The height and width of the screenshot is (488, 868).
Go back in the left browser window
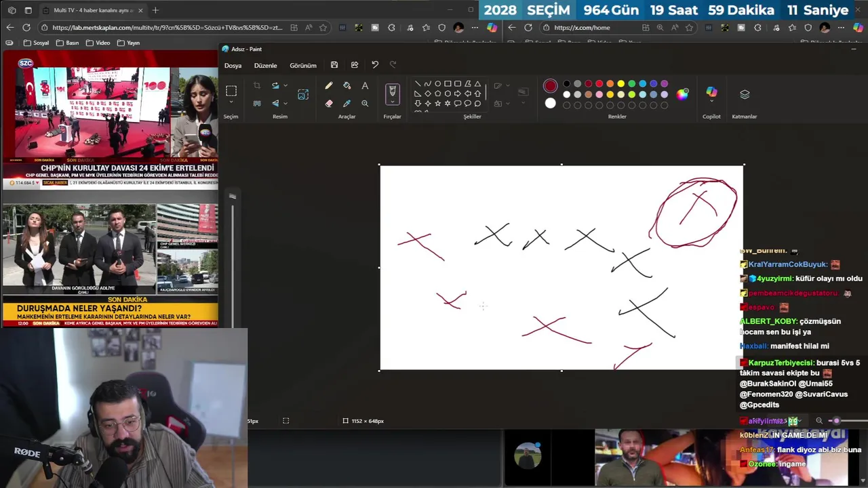pos(9,28)
